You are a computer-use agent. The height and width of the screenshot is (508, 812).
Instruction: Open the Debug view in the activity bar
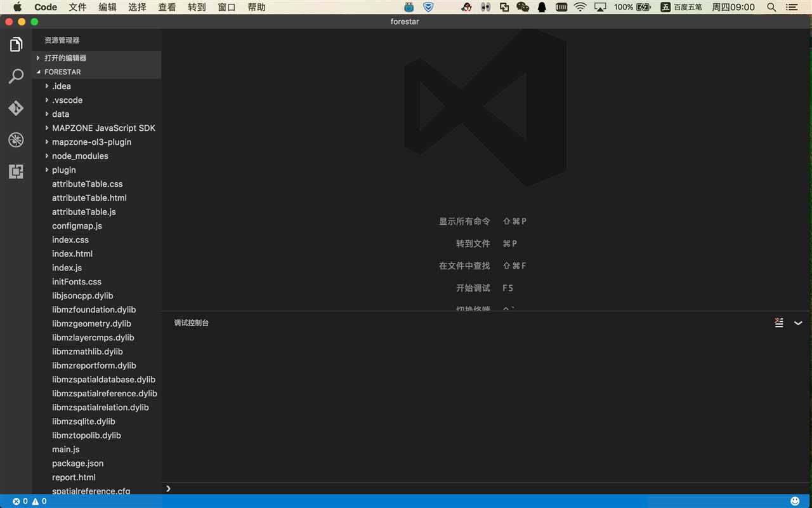coord(16,140)
